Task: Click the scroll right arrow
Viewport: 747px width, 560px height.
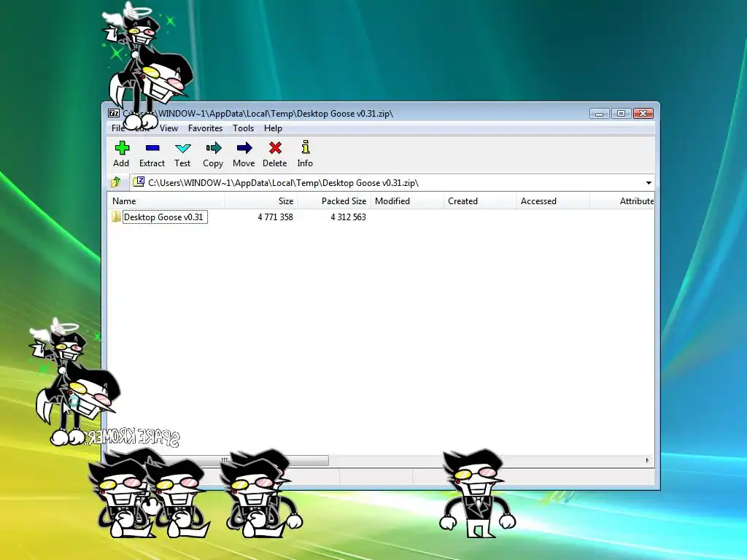Action: tap(647, 460)
